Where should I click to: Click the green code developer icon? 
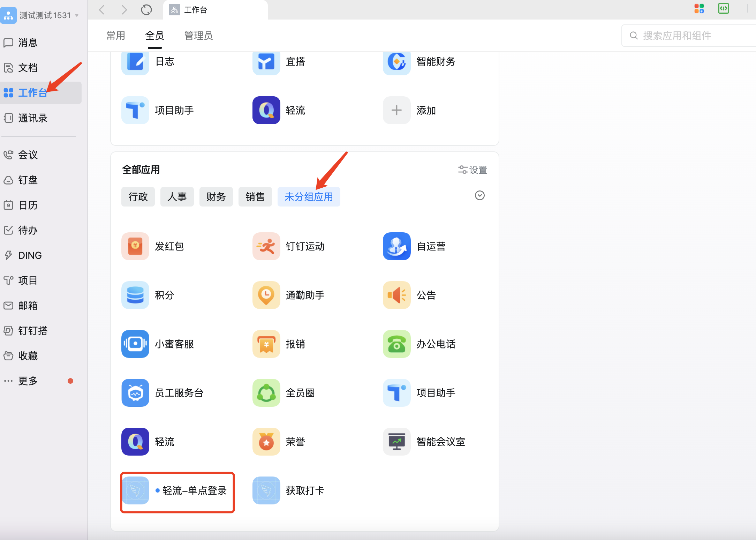pyautogui.click(x=724, y=8)
